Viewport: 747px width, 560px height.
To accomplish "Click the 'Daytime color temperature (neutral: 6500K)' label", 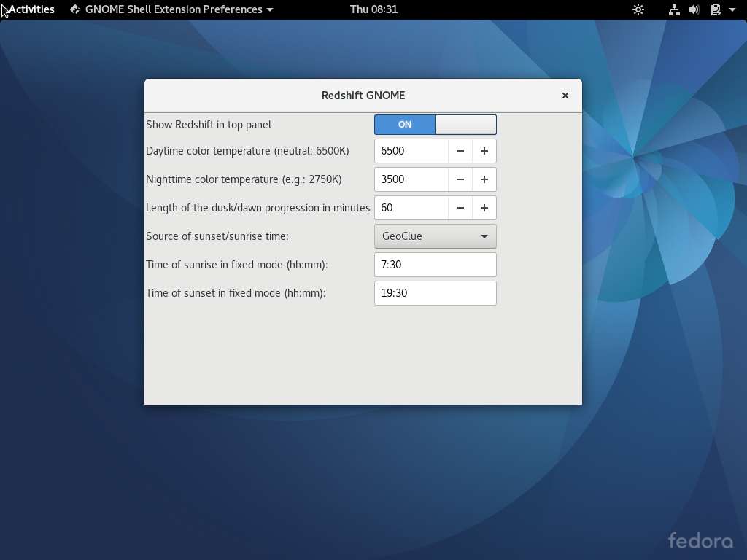I will (x=248, y=151).
